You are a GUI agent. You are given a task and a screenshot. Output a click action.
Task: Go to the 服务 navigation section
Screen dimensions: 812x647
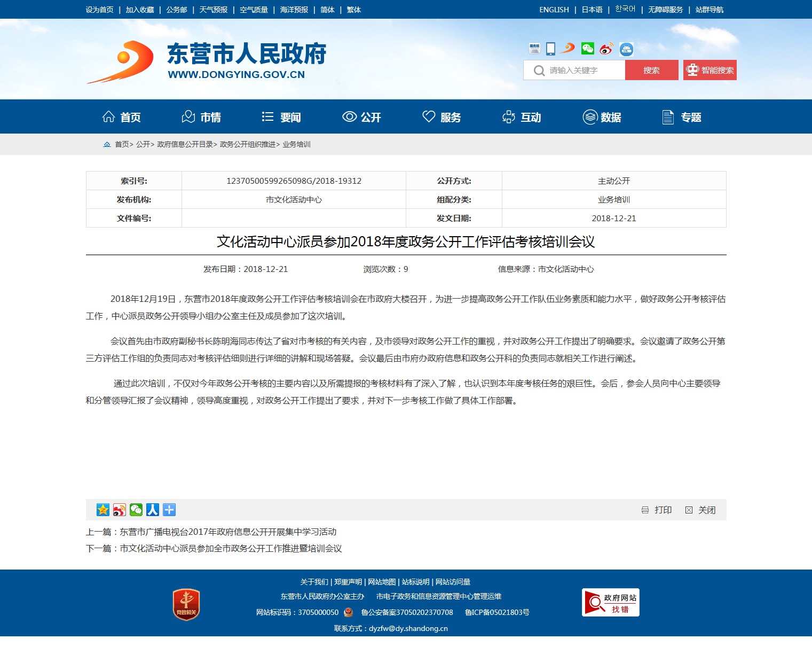442,117
